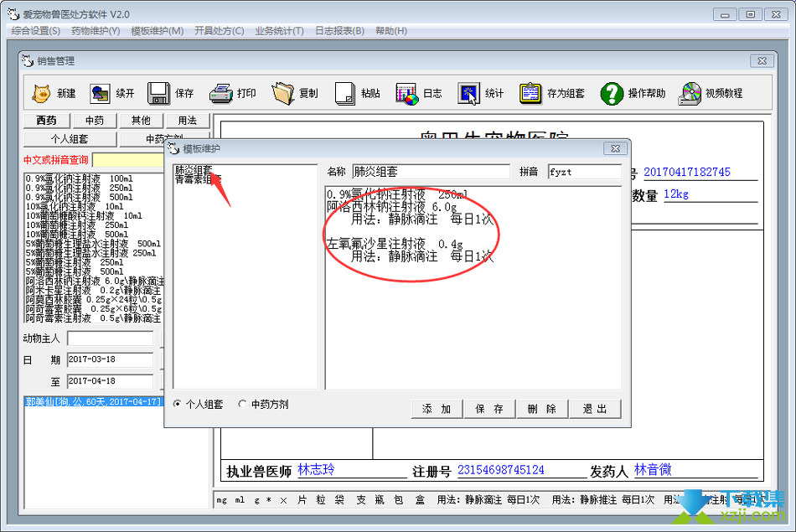The width and height of the screenshot is (796, 532).
Task: Insert 用法: 静脉推注 每日1次 from bottom bar
Action: [603, 500]
